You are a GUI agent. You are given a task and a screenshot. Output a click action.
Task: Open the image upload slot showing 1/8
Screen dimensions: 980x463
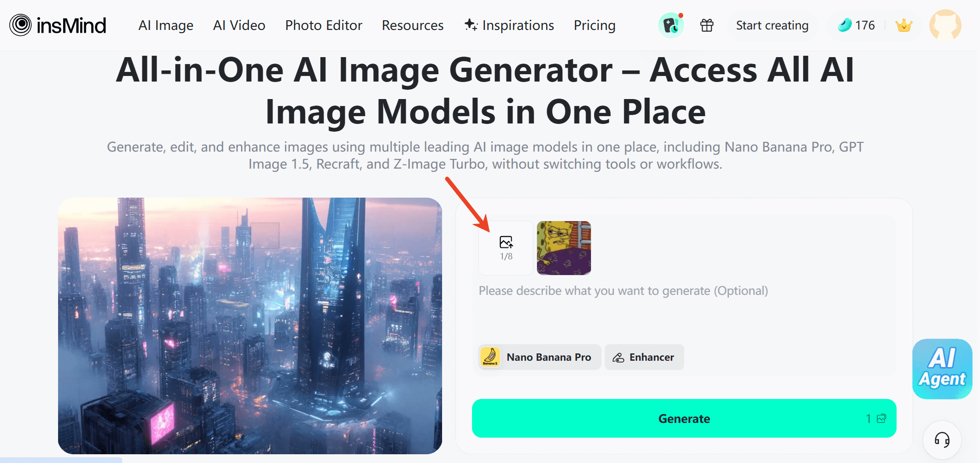pos(505,248)
